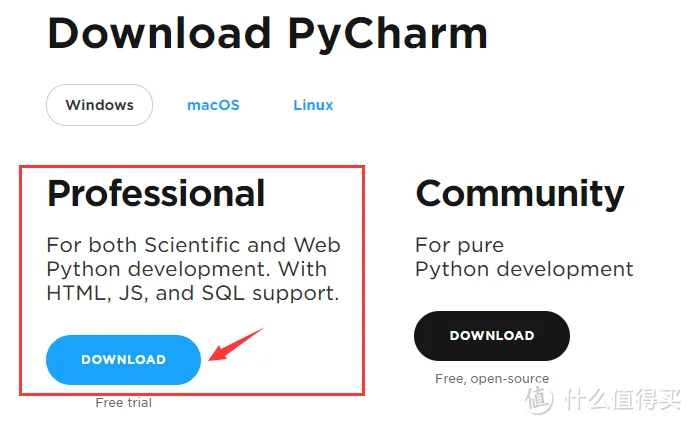Viewport: 691px width, 425px height.
Task: Click 'Python development' under Community
Action: click(524, 269)
